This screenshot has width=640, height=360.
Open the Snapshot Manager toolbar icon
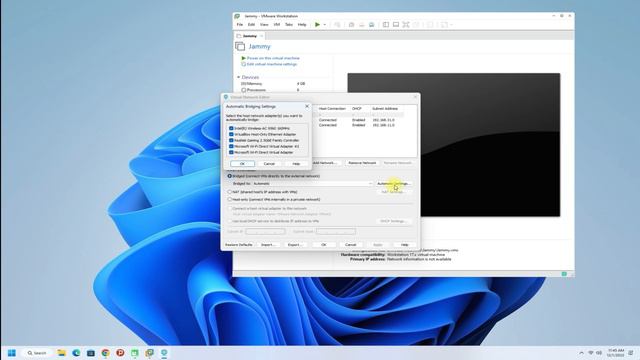(371, 24)
